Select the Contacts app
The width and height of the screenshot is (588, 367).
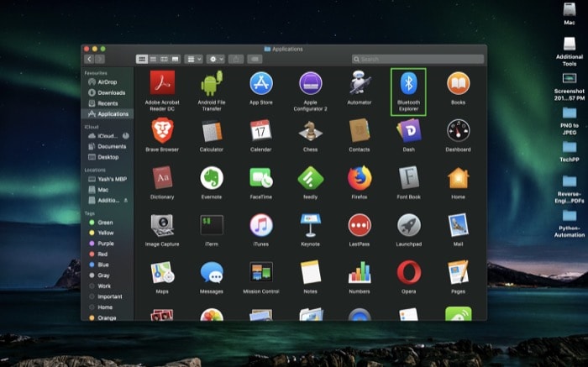click(360, 130)
